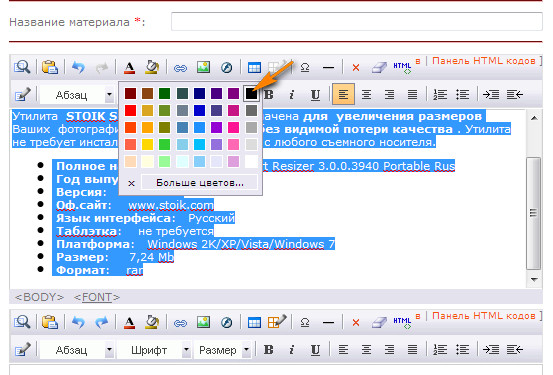553x375 pixels.
Task: Pick the navy blue color swatch
Action: click(199, 93)
